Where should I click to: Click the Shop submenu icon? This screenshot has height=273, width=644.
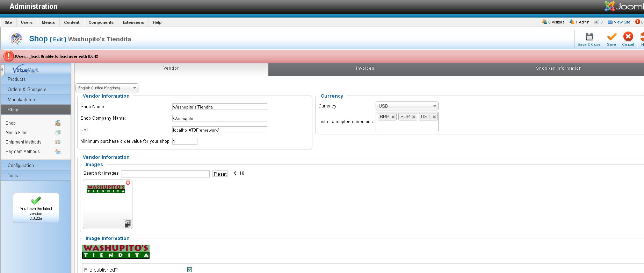pyautogui.click(x=58, y=123)
